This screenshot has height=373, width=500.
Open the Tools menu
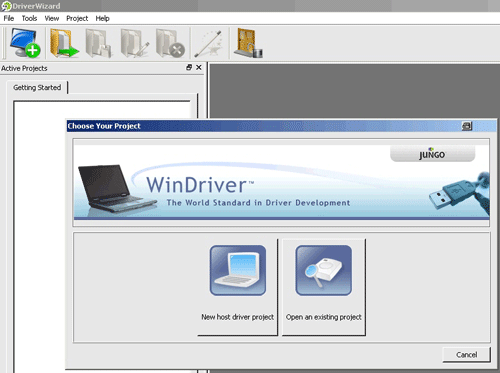tap(29, 18)
